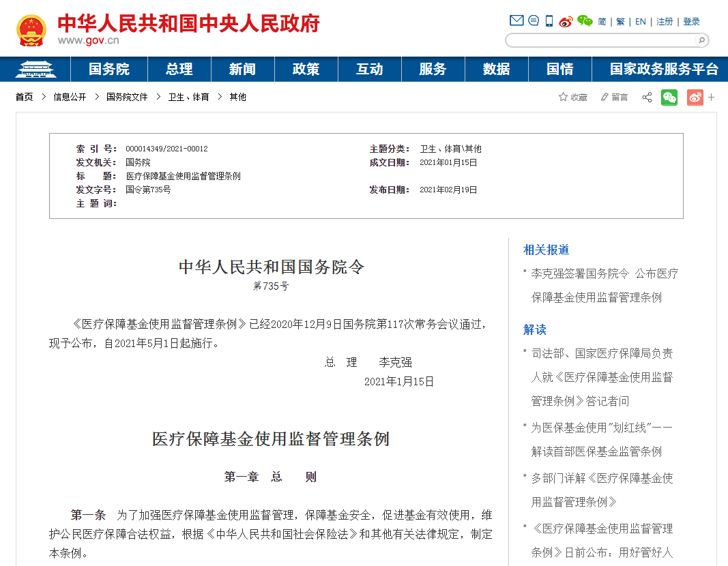The image size is (728, 566).
Task: Click the building home icon in navbar
Action: pos(35,69)
